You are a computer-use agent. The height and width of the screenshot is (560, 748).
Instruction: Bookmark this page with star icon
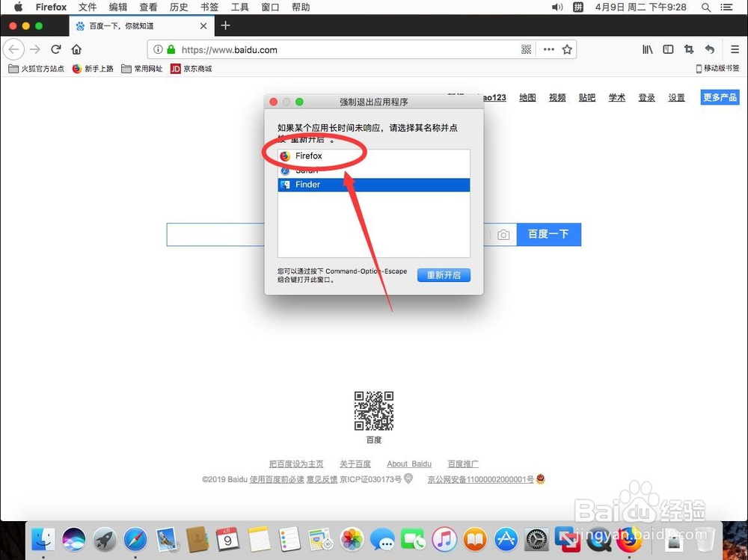click(x=567, y=49)
